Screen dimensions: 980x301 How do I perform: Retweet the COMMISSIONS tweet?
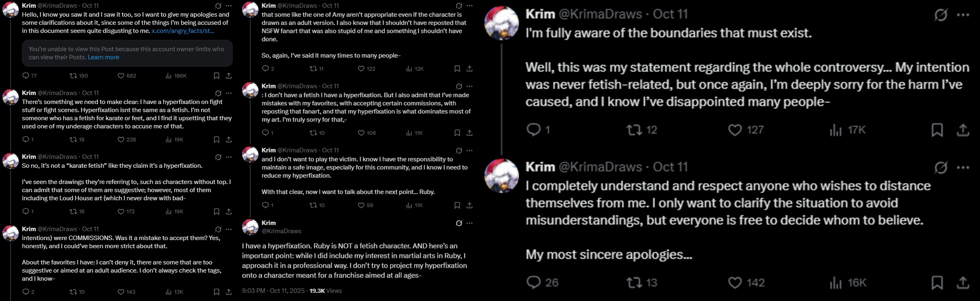coord(72,291)
